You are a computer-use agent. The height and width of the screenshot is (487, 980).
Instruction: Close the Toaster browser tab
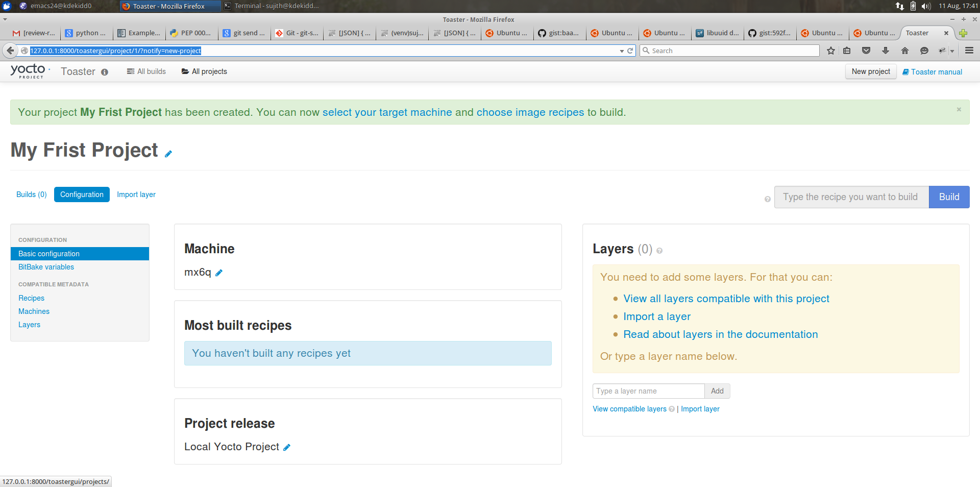click(x=946, y=33)
